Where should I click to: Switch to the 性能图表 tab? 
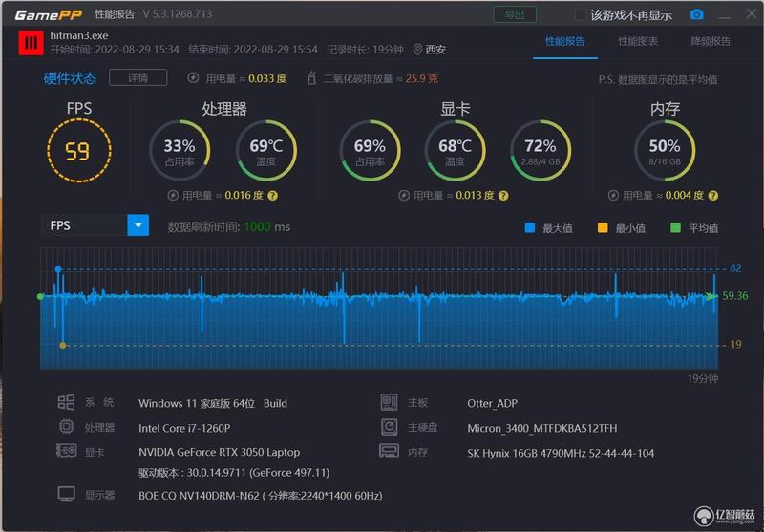pos(638,41)
